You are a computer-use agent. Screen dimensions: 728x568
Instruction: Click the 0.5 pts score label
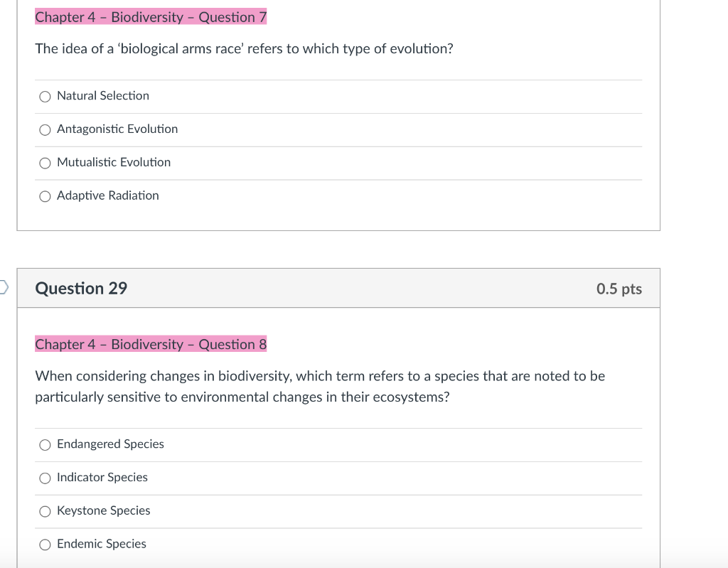point(619,289)
